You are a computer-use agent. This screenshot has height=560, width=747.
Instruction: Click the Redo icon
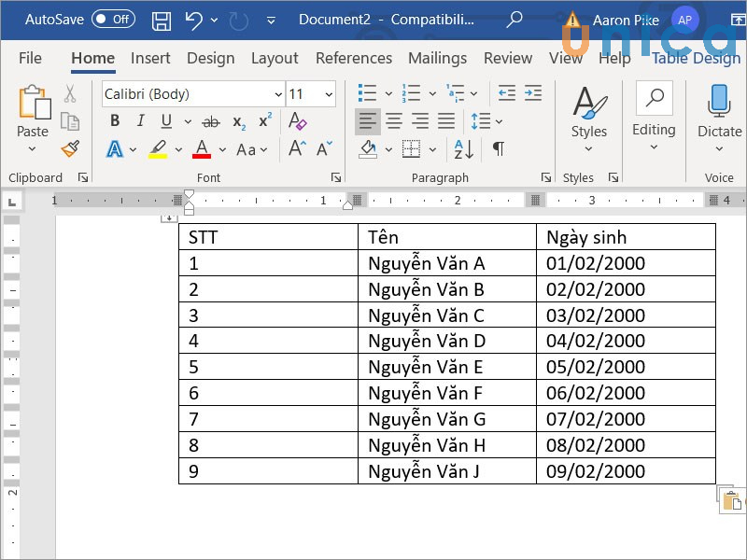(x=239, y=21)
